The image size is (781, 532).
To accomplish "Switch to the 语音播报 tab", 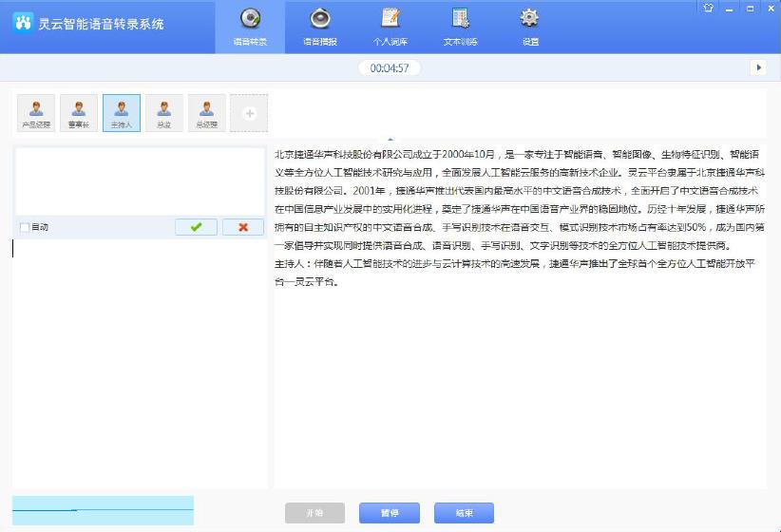I will point(320,27).
